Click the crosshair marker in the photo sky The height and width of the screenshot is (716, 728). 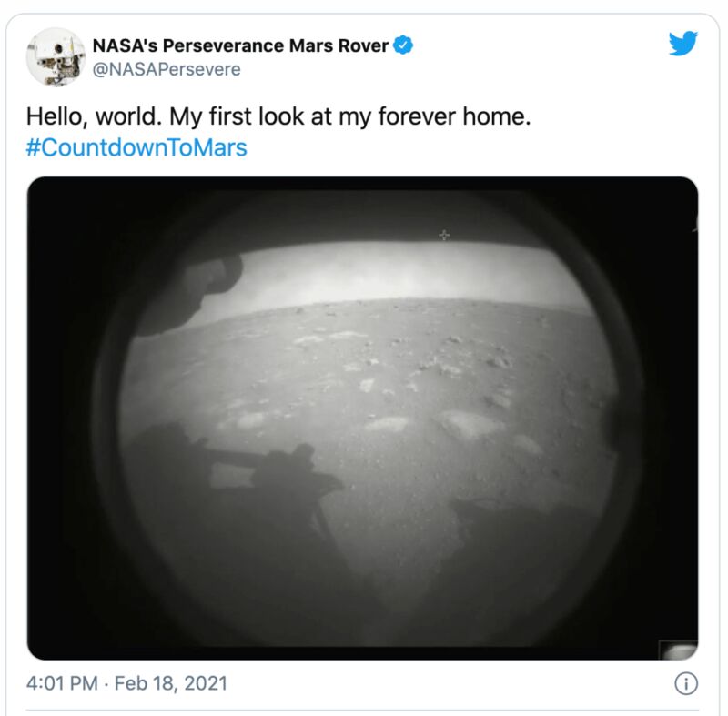pyautogui.click(x=444, y=235)
